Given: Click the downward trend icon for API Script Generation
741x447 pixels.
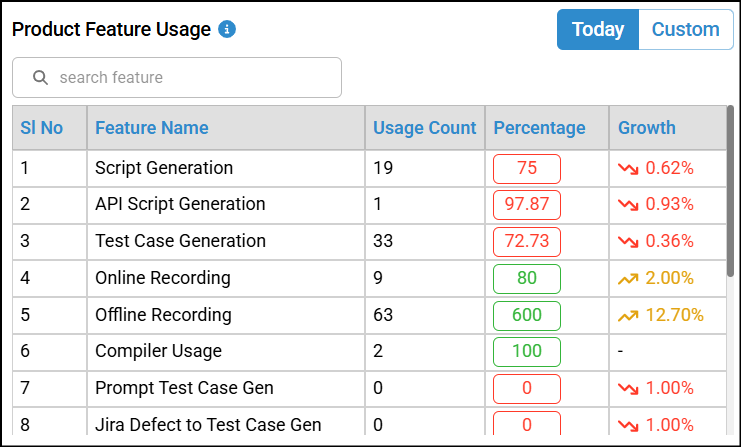Looking at the screenshot, I should (x=628, y=205).
